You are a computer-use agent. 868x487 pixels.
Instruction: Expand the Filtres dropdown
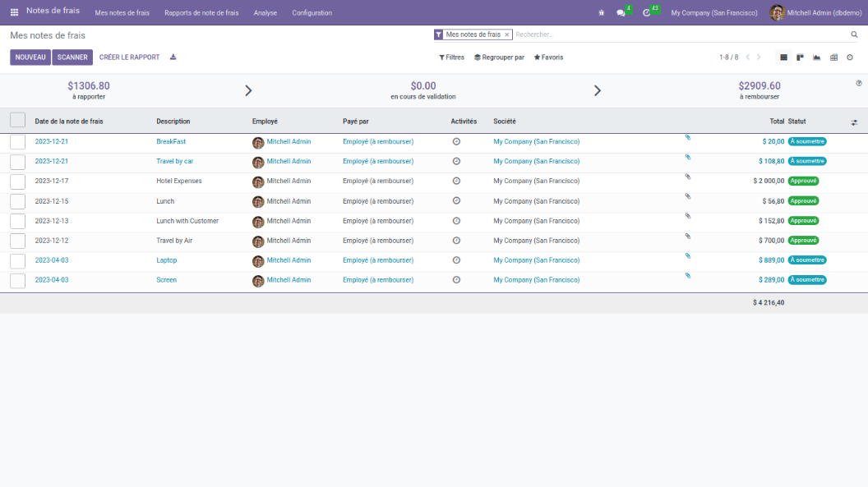click(451, 57)
